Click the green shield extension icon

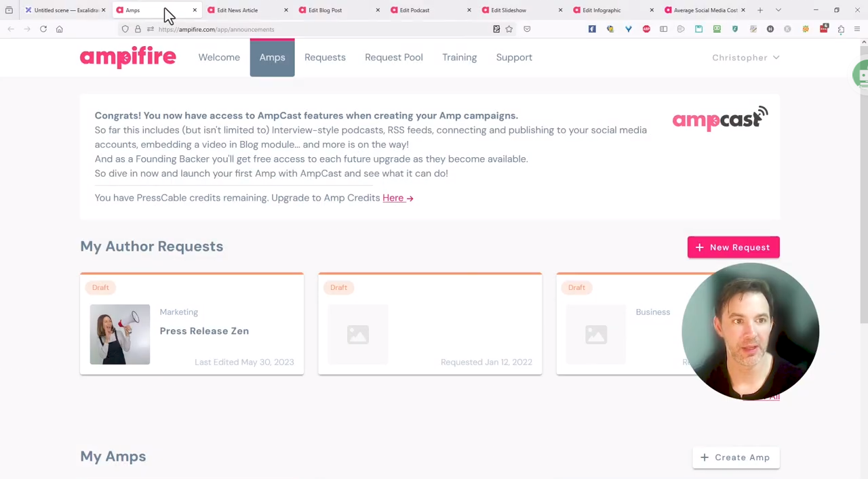[x=735, y=29]
